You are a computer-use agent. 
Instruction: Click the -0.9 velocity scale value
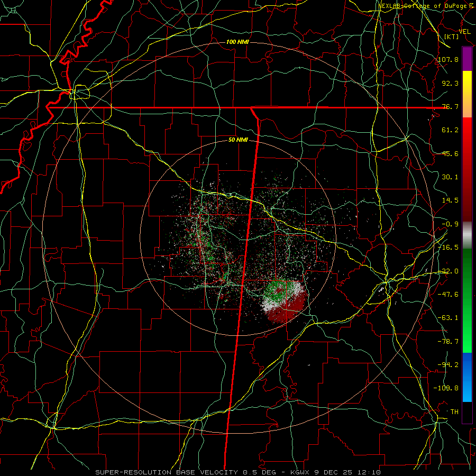pyautogui.click(x=450, y=224)
